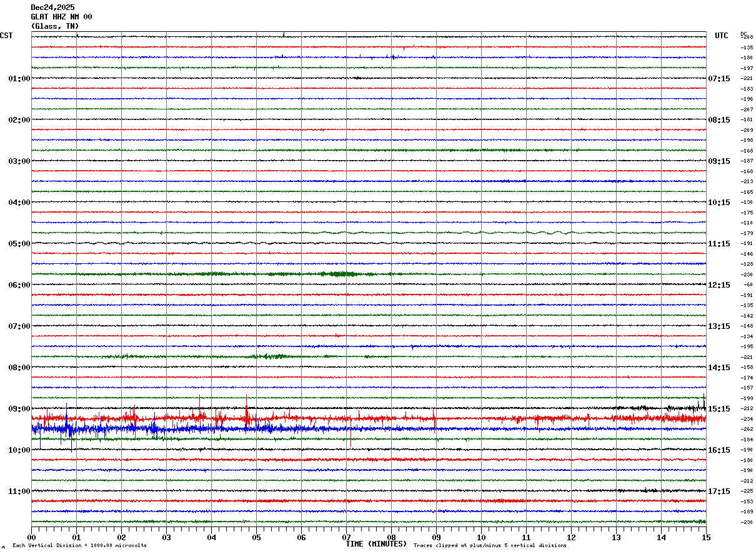Select the 15:15 UTC row label

click(x=719, y=409)
